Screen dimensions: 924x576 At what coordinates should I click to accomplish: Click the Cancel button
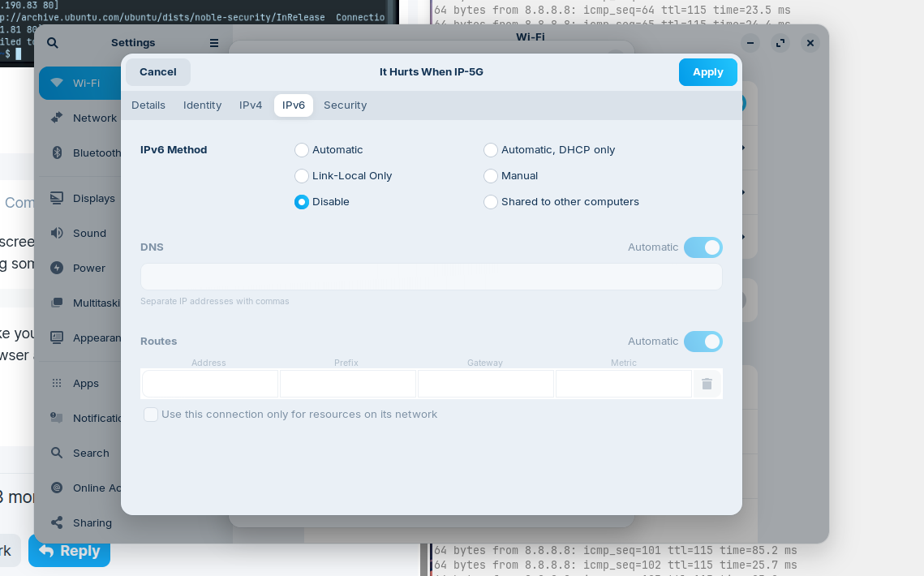click(x=158, y=72)
